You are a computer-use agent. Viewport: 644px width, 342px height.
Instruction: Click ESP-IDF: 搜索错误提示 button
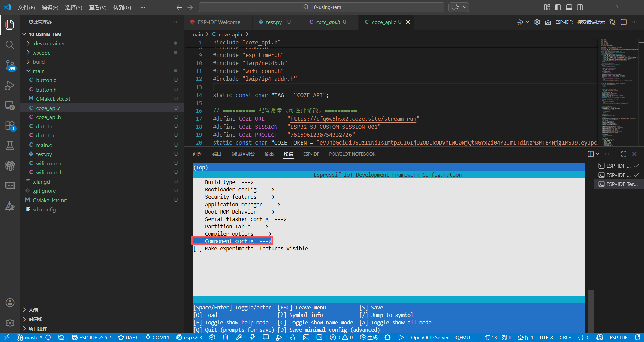[x=580, y=22]
